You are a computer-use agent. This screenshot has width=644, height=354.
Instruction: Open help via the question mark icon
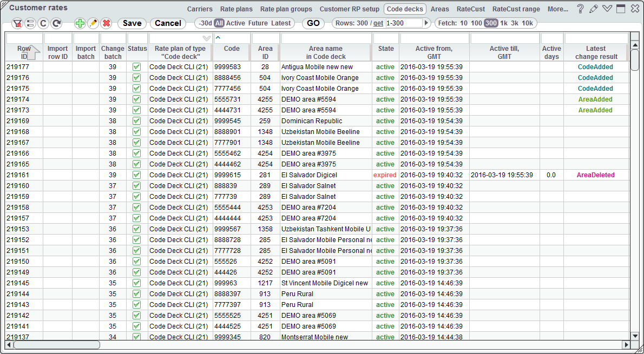coord(581,8)
